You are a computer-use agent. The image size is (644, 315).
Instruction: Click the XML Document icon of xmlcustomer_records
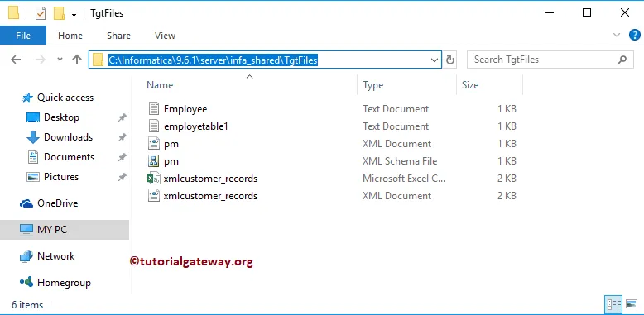tap(154, 196)
